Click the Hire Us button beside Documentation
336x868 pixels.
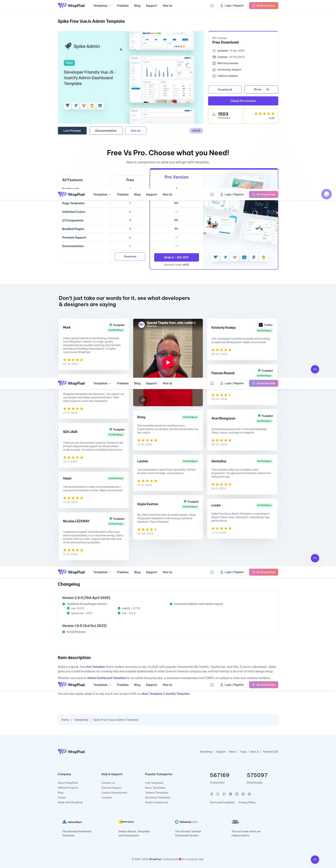(136, 131)
